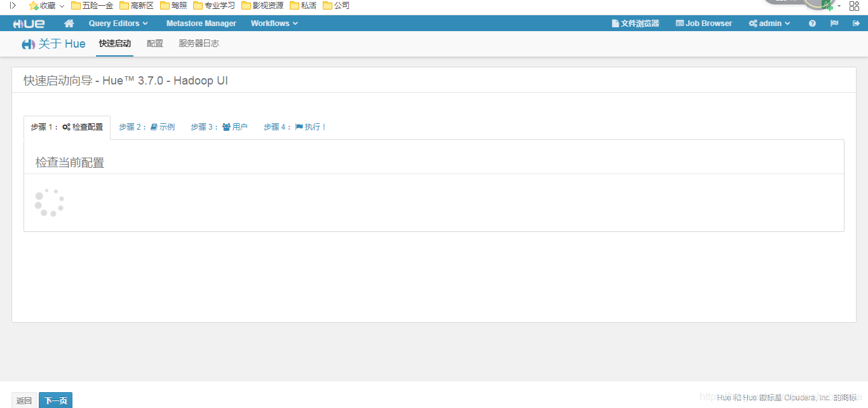Image resolution: width=868 pixels, height=408 pixels.
Task: Click the 快速启动向导 title text
Action: [126, 81]
